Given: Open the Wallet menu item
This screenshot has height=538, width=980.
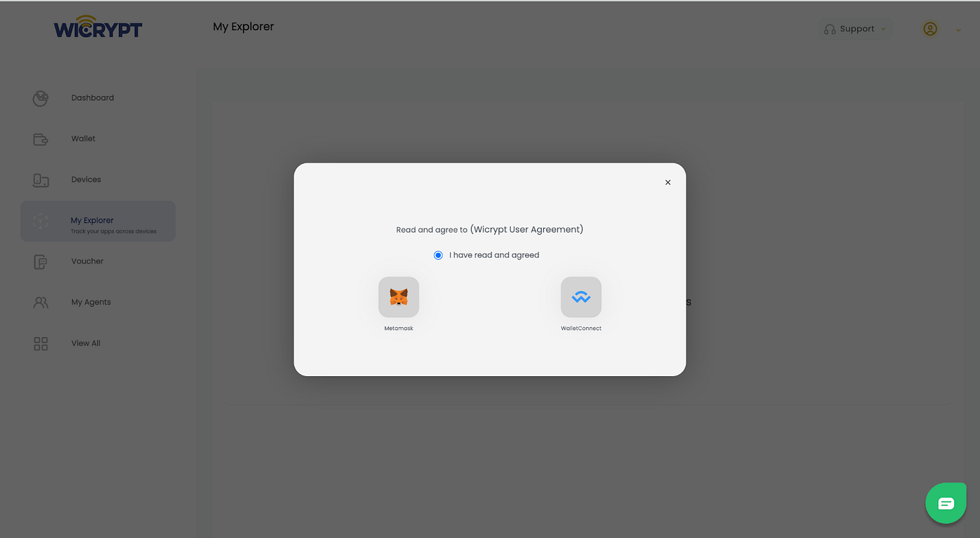Looking at the screenshot, I should click(83, 139).
